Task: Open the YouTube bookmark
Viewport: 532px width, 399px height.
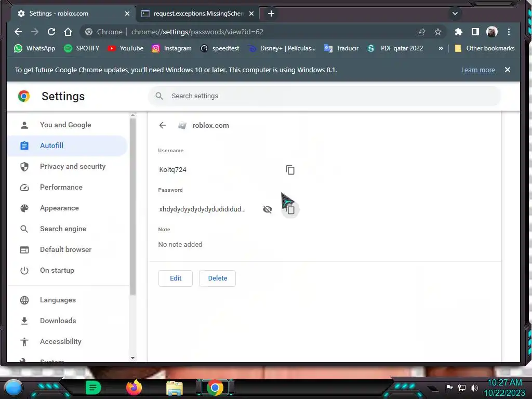Action: [x=126, y=48]
